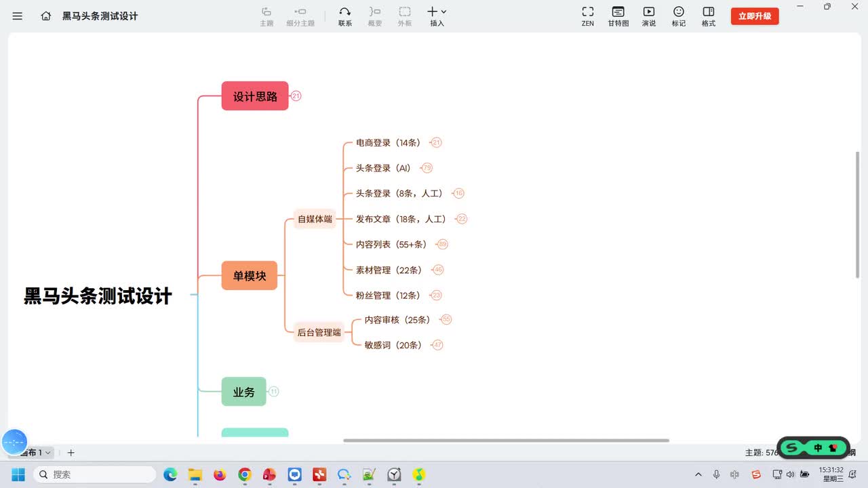
Task: Open the hamburger main menu
Action: click(18, 16)
